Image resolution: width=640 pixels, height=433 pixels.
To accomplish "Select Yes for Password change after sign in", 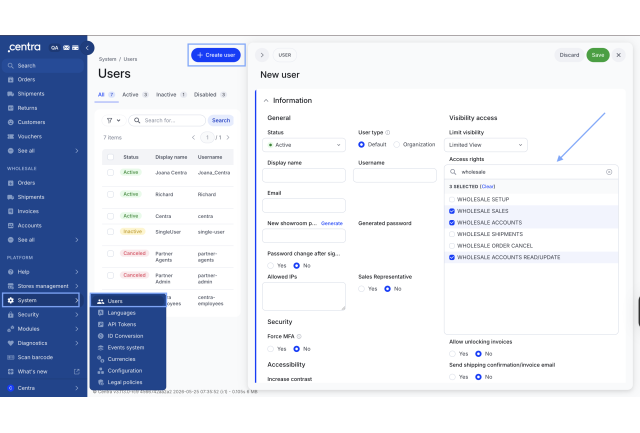I will click(271, 266).
